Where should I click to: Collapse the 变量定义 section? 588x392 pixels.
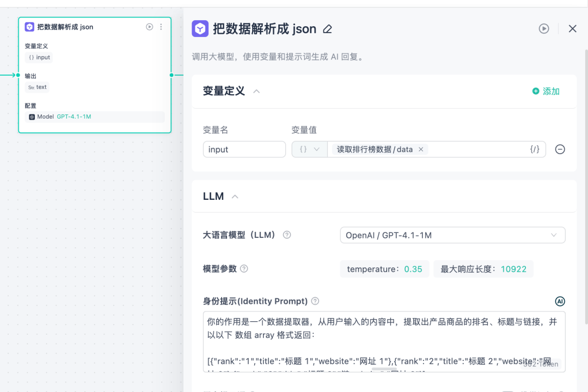[256, 91]
